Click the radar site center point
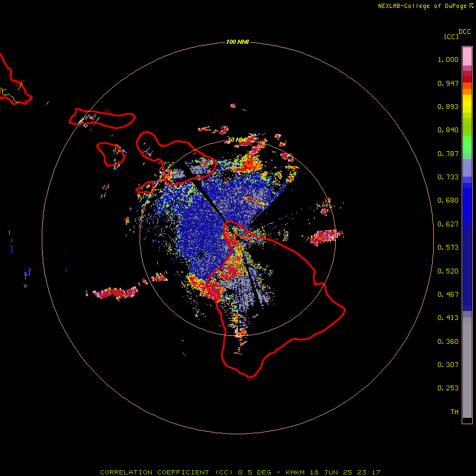Screen dimensions: 476x476 click(x=237, y=237)
